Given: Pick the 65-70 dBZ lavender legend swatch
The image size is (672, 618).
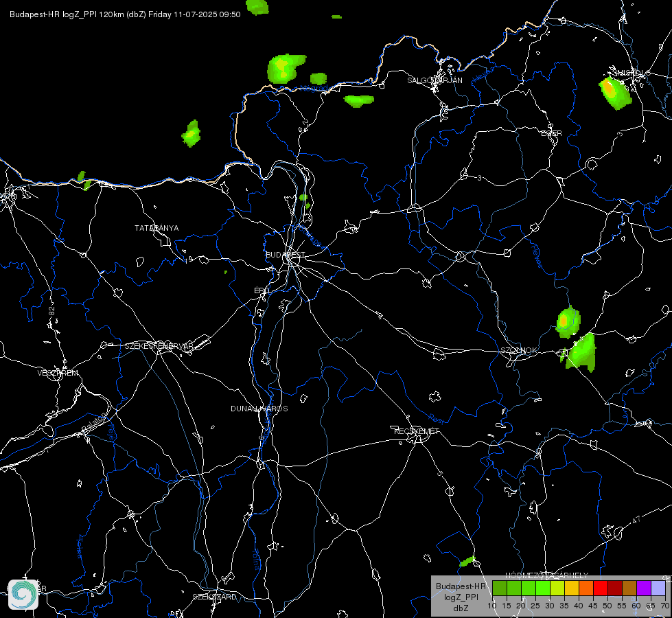Looking at the screenshot, I should coord(658,588).
